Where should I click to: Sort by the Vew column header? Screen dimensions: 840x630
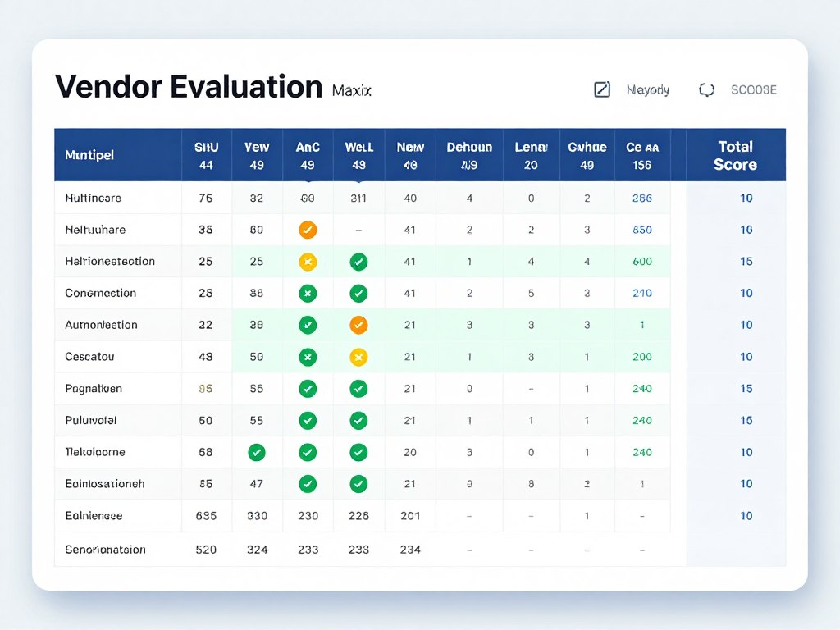click(x=257, y=156)
